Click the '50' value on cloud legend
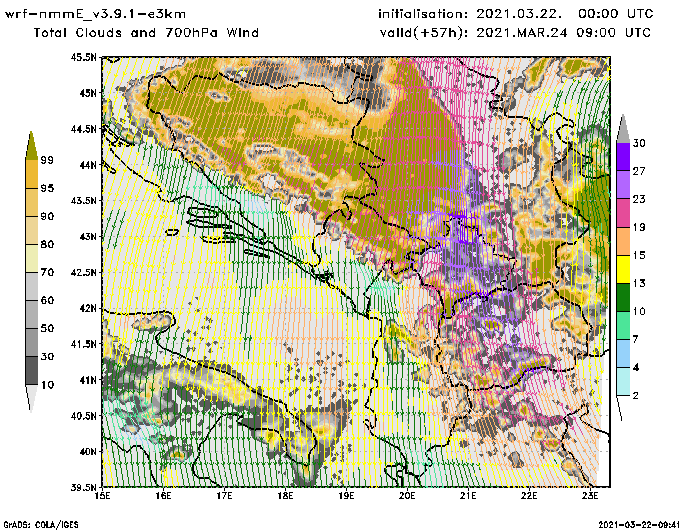The height and width of the screenshot is (530, 700). (47, 329)
